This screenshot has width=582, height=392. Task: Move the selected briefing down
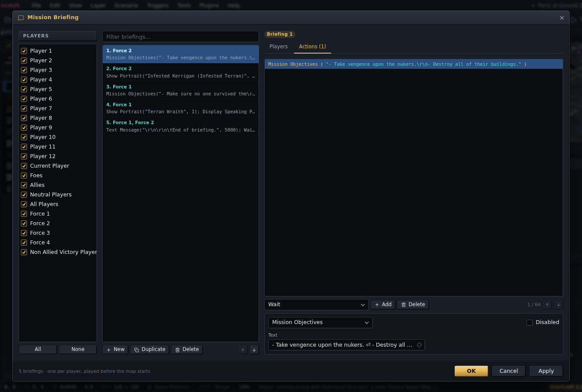[254, 350]
